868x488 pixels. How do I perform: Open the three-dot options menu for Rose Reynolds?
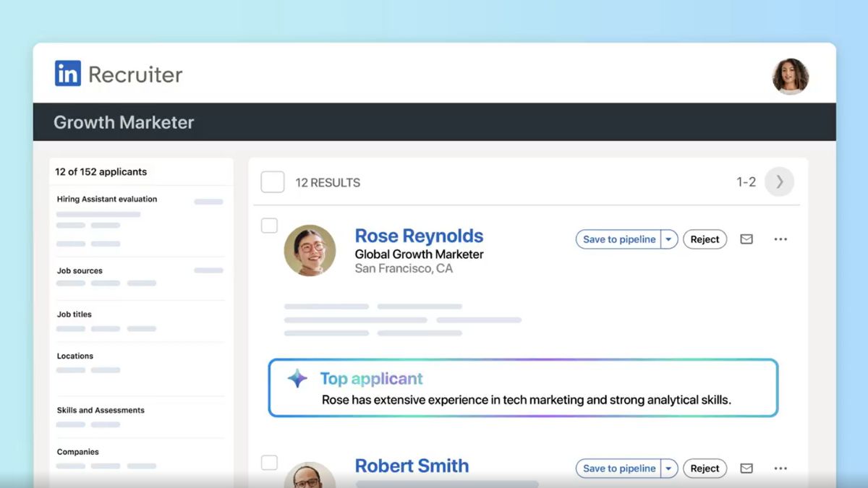pos(780,239)
